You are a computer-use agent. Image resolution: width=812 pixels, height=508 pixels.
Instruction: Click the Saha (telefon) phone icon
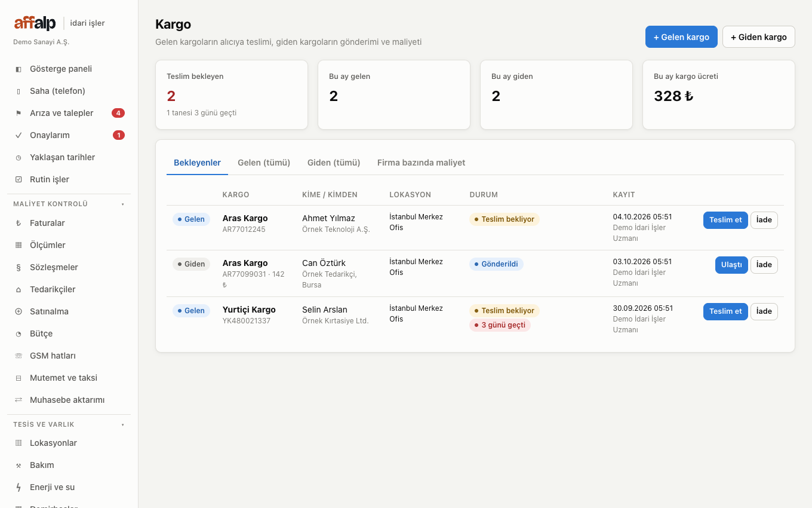[19, 91]
